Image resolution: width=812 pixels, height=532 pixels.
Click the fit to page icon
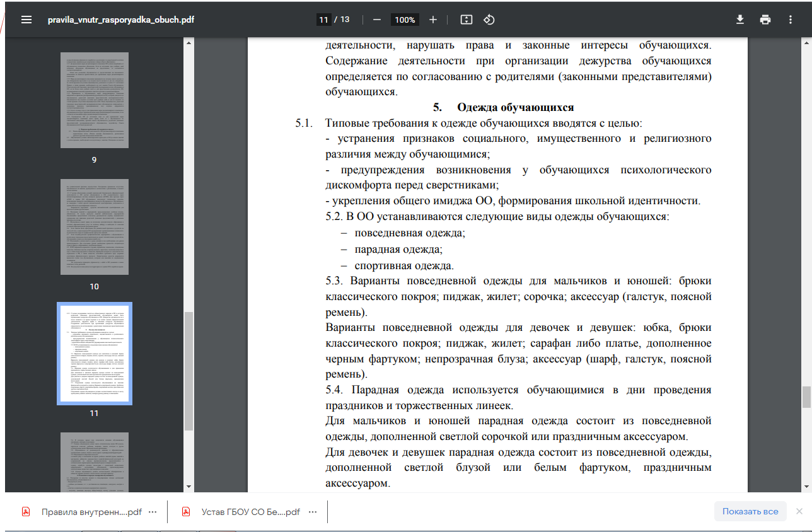(x=467, y=20)
